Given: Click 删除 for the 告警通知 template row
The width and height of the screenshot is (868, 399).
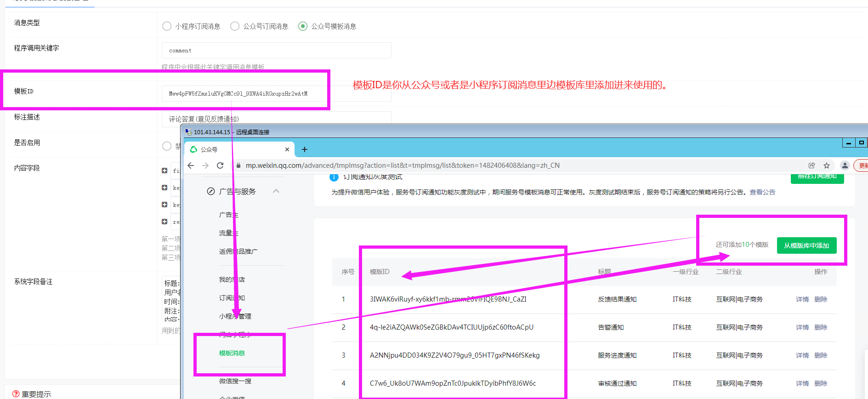Looking at the screenshot, I should click(x=821, y=327).
